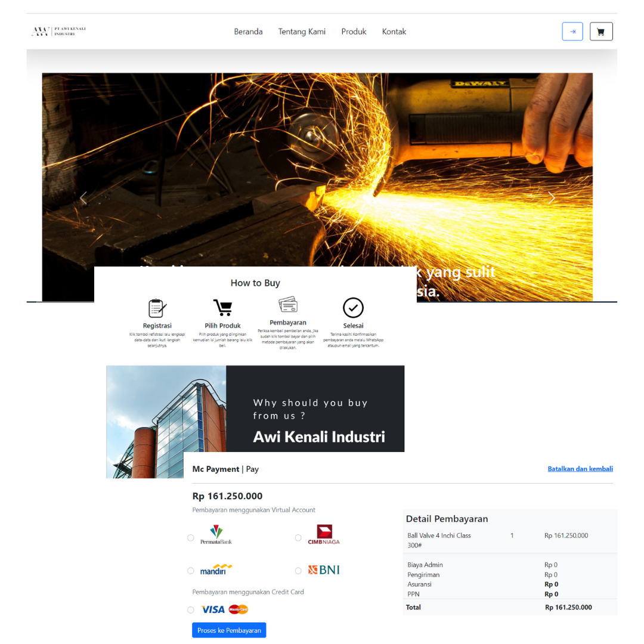The width and height of the screenshot is (644, 644).
Task: Open the shopping cart icon
Action: (x=601, y=32)
